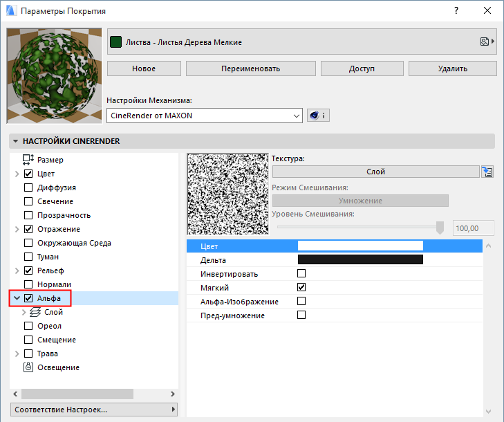
Task: Click the black Дельта color swatch
Action: coord(360,260)
